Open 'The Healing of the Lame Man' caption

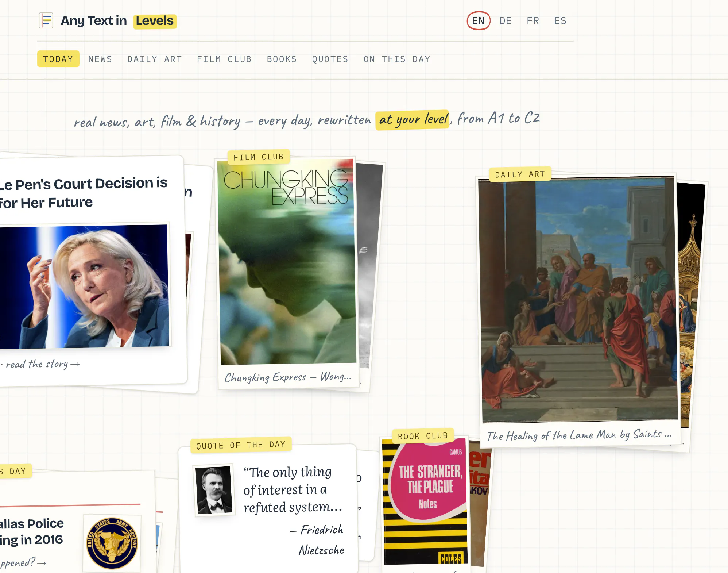580,435
